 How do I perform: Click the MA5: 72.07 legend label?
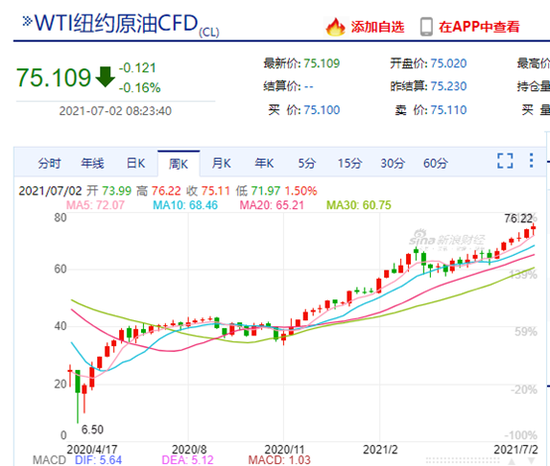[95, 205]
